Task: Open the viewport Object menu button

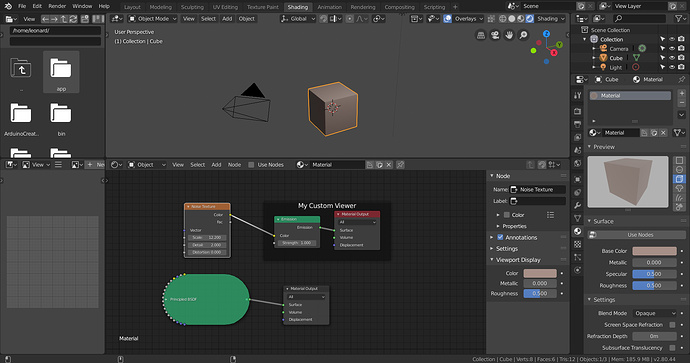Action: (246, 19)
